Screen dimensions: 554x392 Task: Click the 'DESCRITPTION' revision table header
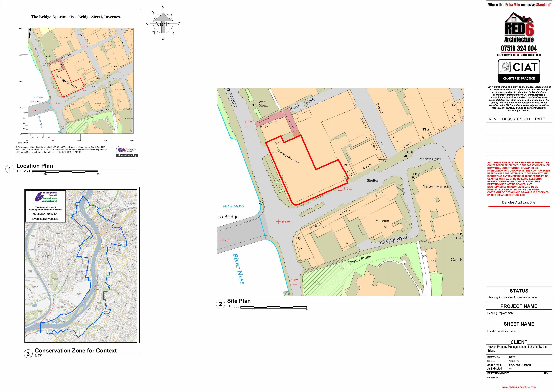click(516, 119)
